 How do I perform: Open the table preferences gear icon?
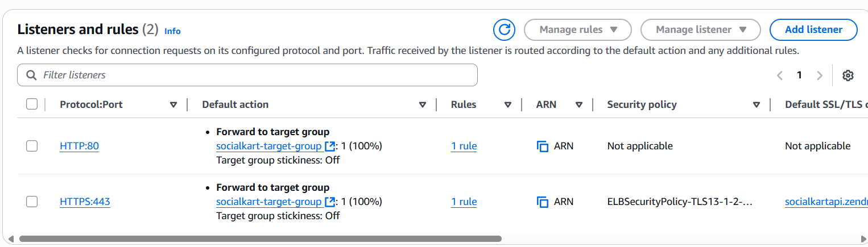848,76
